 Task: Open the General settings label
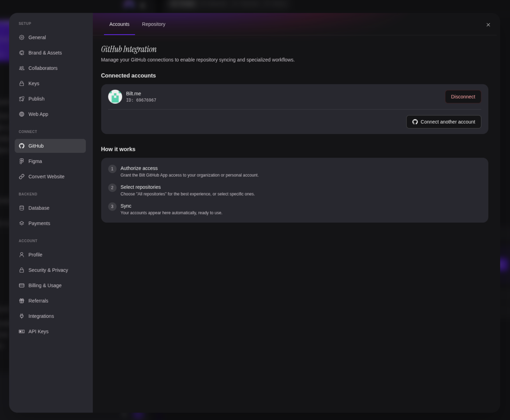(37, 37)
